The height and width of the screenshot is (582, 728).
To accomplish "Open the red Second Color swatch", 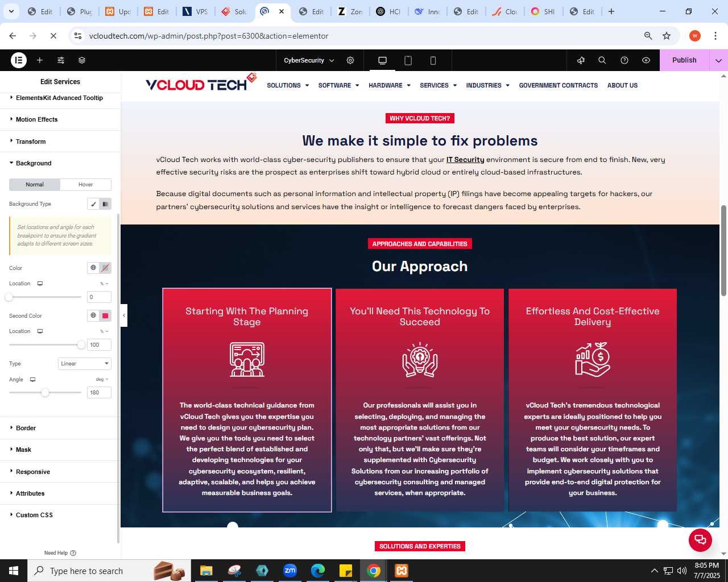I will point(105,315).
